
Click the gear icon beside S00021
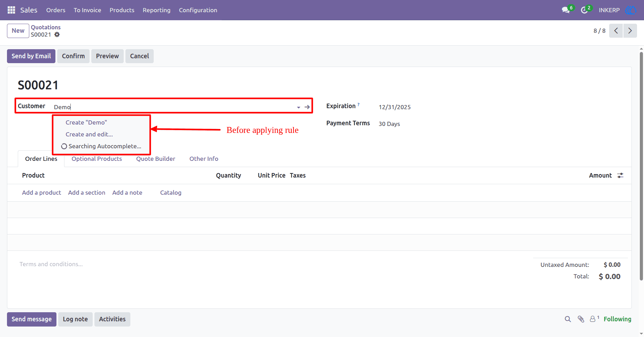pos(57,35)
